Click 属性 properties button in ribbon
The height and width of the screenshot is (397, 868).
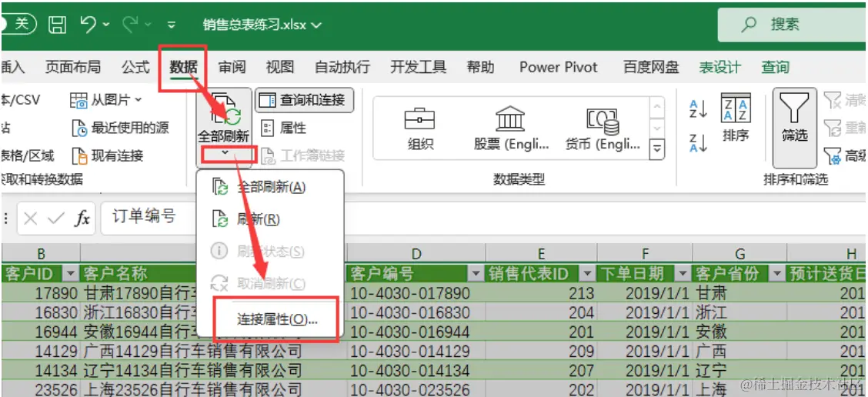click(284, 128)
